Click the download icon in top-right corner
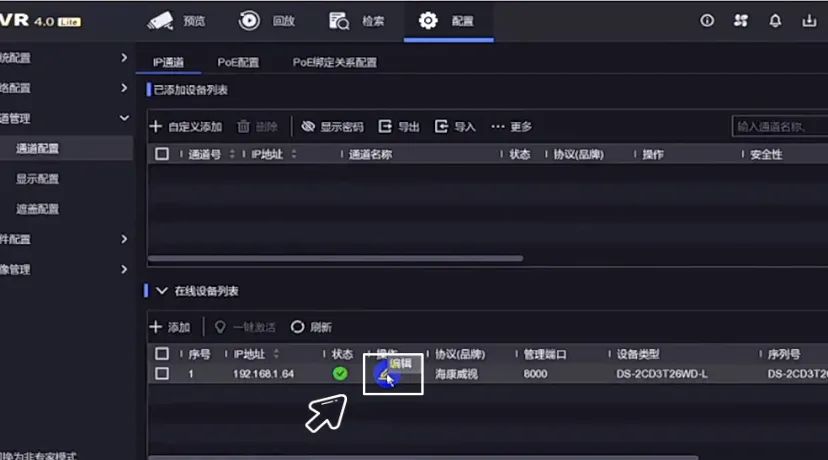The image size is (828, 460). 809,20
